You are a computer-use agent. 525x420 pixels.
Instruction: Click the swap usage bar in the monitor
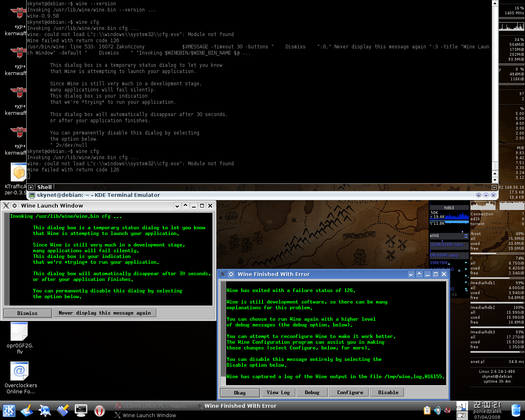pyautogui.click(x=449, y=255)
